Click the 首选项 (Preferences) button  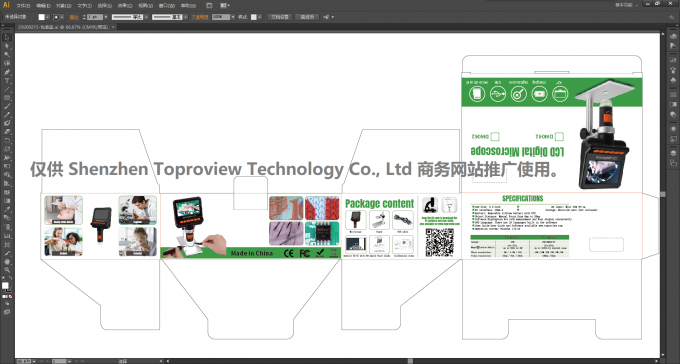(307, 17)
